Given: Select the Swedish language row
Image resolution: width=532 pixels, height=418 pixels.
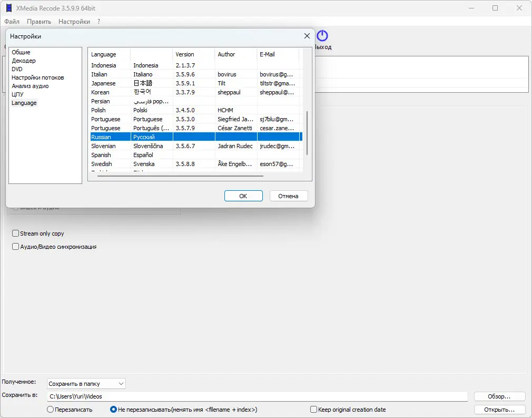Looking at the screenshot, I should 195,164.
